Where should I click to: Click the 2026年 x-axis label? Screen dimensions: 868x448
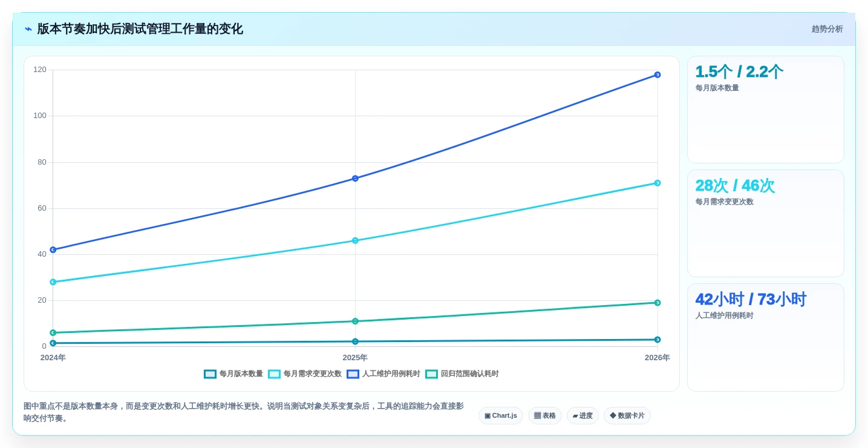click(658, 358)
